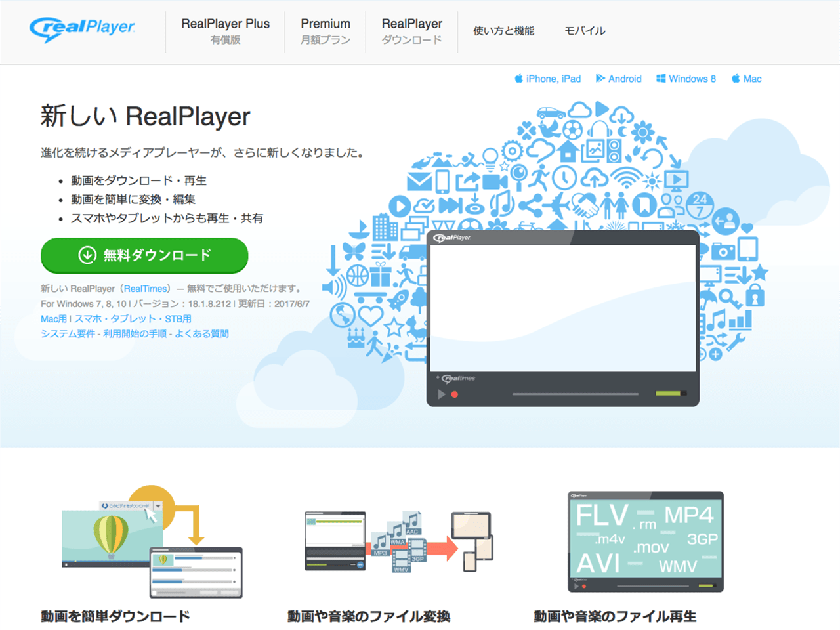Click the gift box icon in cloud graphic
The image size is (840, 630).
coord(381,274)
